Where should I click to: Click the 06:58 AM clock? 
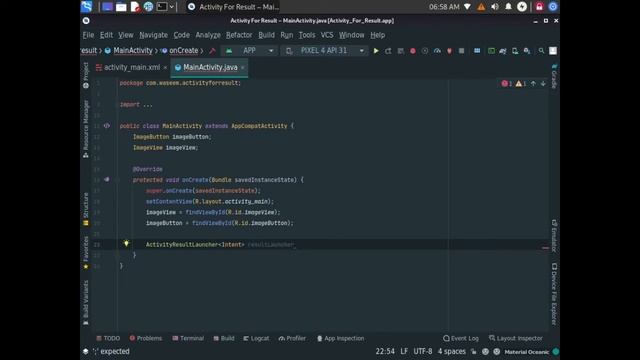pos(444,7)
